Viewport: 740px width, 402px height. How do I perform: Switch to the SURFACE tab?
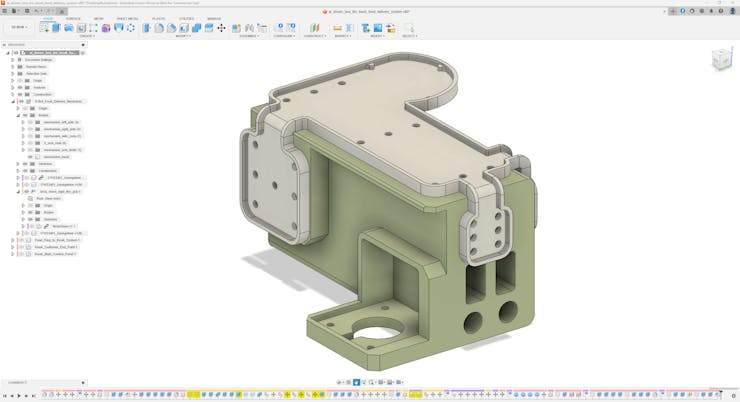click(73, 18)
